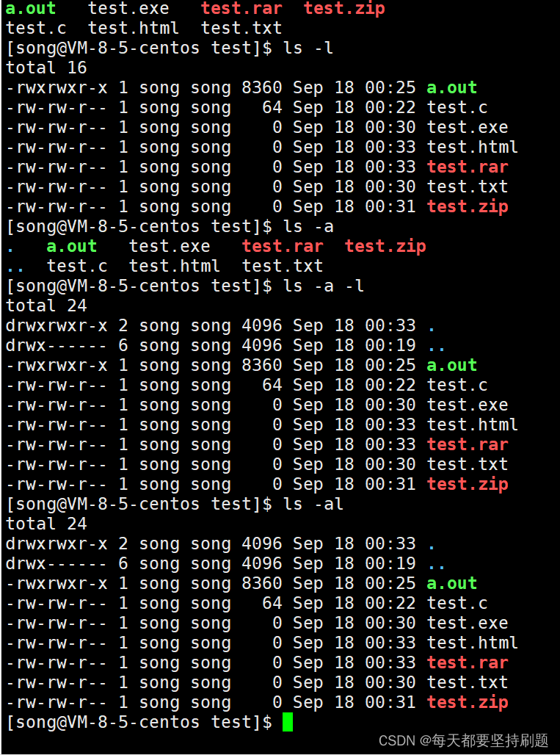560x755 pixels.
Task: Click red test.rar in the "ls -a -l" listing
Action: 467,444
